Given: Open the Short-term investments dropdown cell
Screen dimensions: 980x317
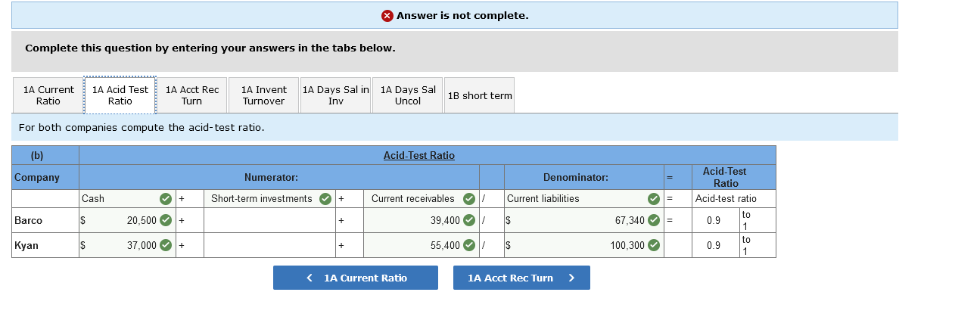Looking at the screenshot, I should (x=270, y=199).
